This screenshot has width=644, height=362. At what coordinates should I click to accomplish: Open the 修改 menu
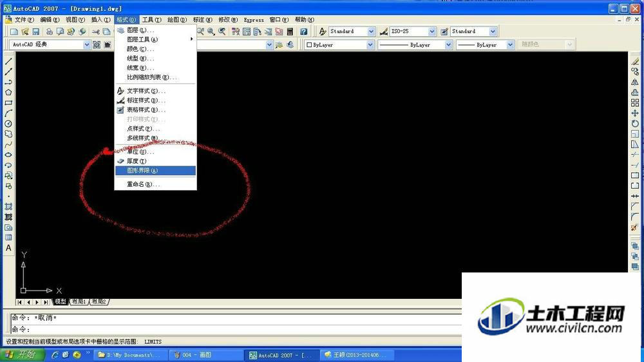[x=228, y=20]
